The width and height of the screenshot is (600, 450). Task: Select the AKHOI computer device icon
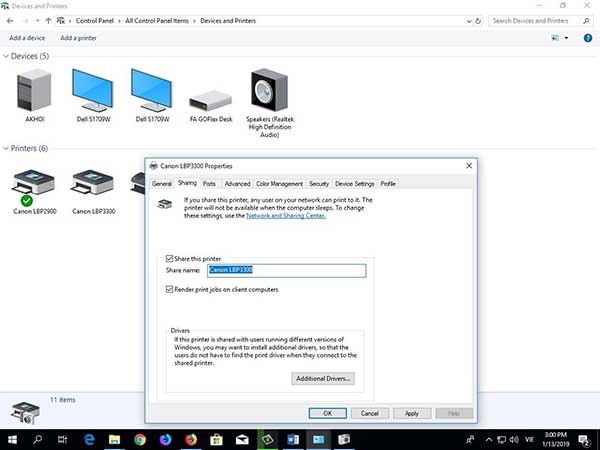pos(34,91)
